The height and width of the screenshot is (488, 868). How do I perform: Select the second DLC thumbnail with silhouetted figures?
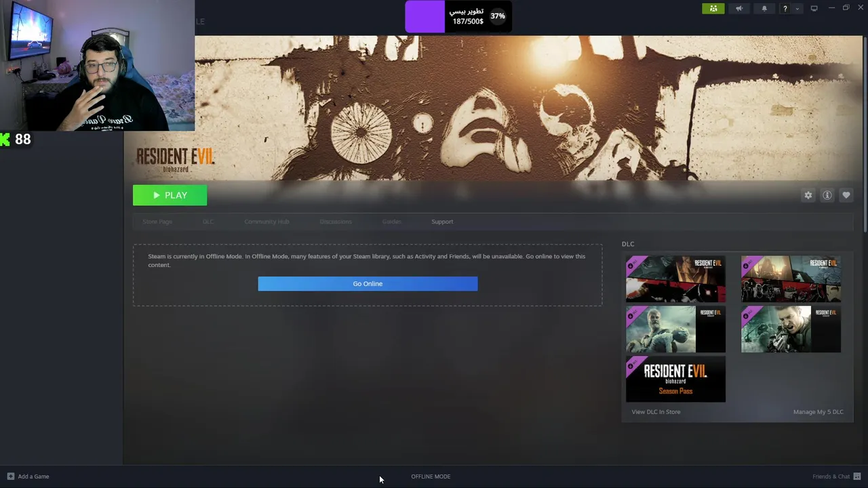791,279
